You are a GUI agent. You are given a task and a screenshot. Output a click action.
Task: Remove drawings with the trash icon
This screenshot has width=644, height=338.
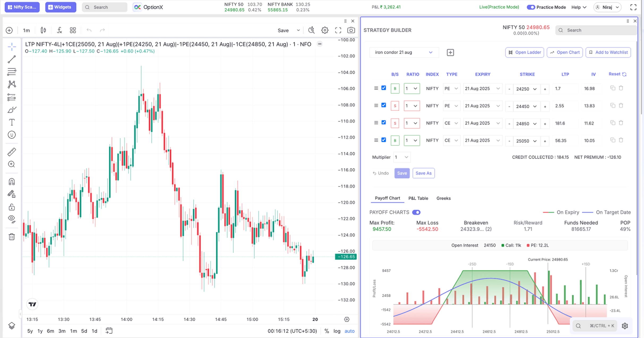pyautogui.click(x=12, y=236)
